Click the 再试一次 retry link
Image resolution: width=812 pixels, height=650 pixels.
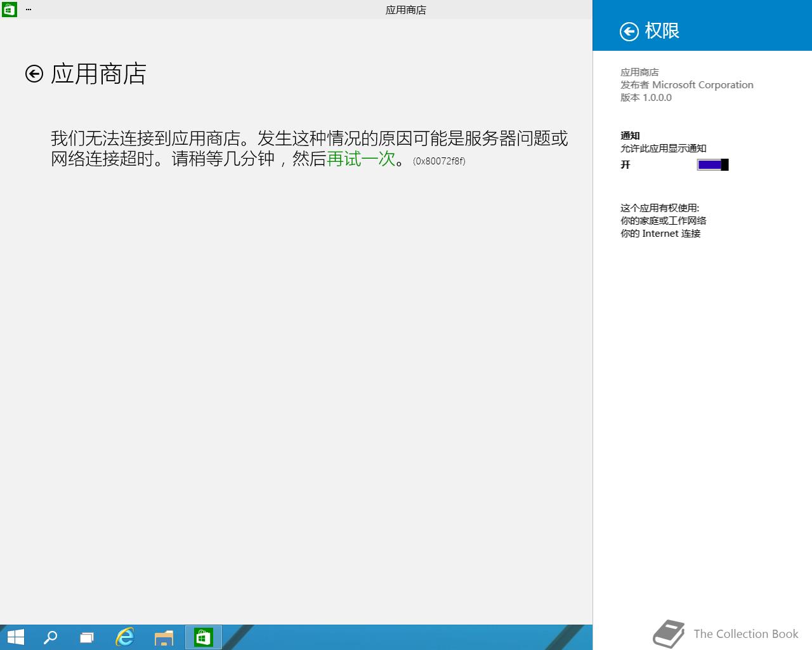point(361,159)
